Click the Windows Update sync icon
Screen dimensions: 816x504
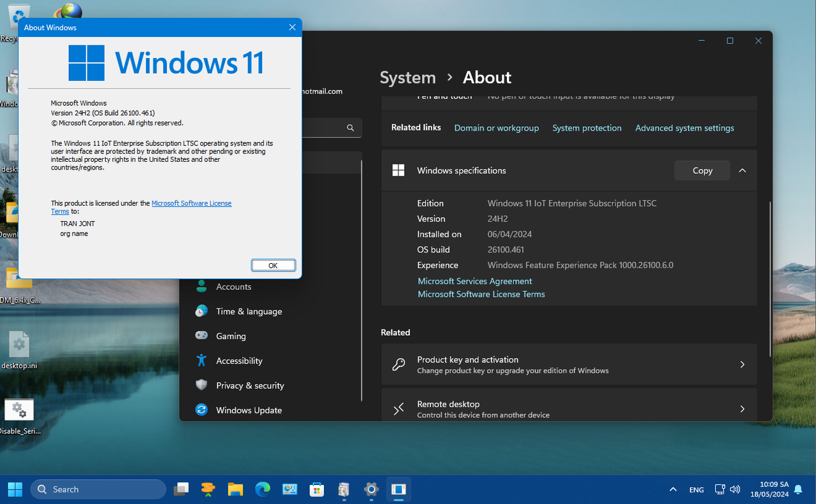click(x=201, y=410)
